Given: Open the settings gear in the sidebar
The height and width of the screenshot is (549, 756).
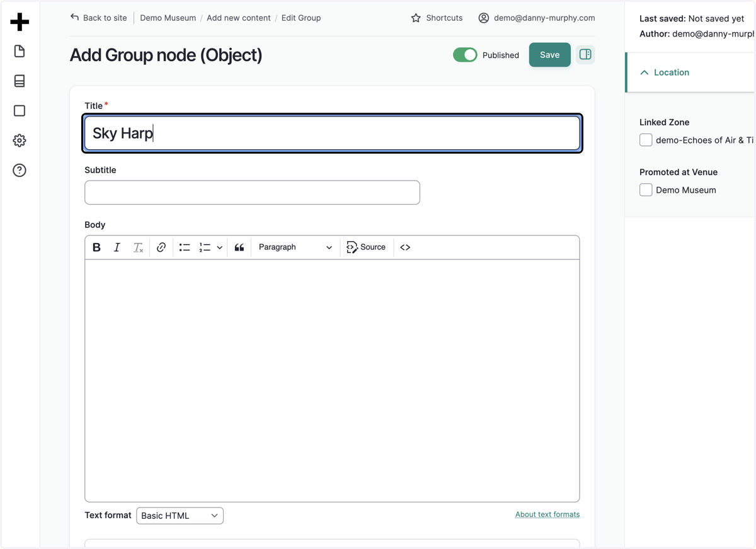Looking at the screenshot, I should click(20, 140).
